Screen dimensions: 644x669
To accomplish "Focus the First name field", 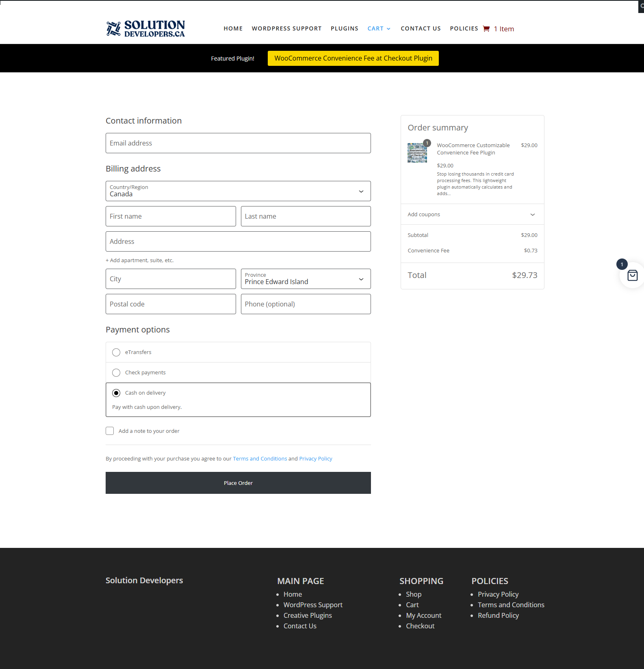I will point(171,216).
